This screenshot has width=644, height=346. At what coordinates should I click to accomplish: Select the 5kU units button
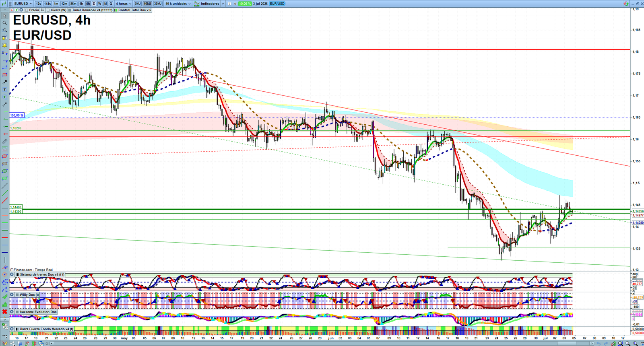(x=138, y=4)
